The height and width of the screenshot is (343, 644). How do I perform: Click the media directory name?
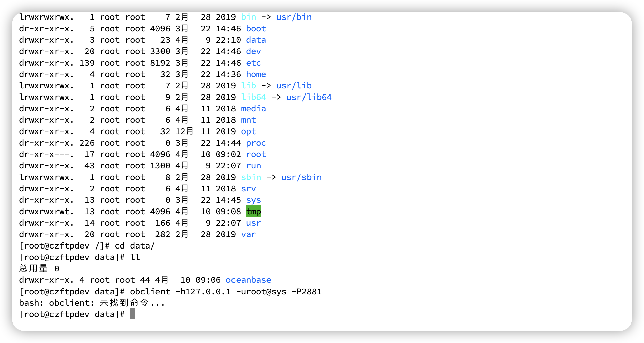(253, 109)
